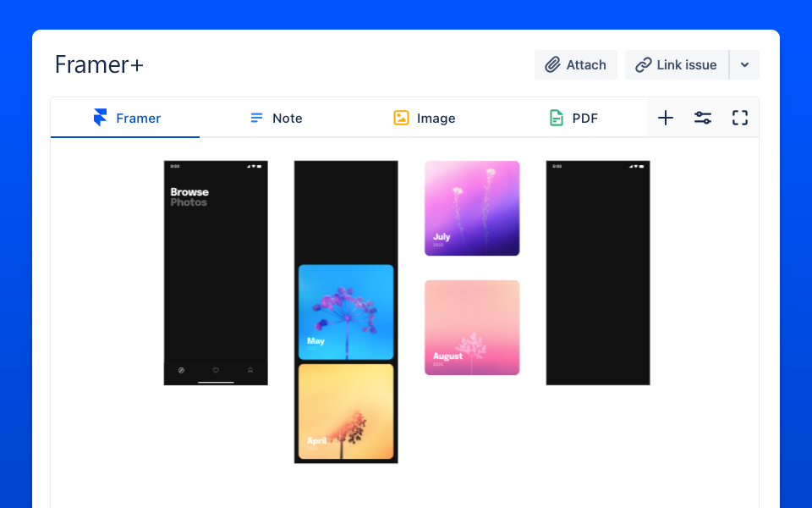Switch to the Framer tab
This screenshot has height=508, width=812.
125,118
